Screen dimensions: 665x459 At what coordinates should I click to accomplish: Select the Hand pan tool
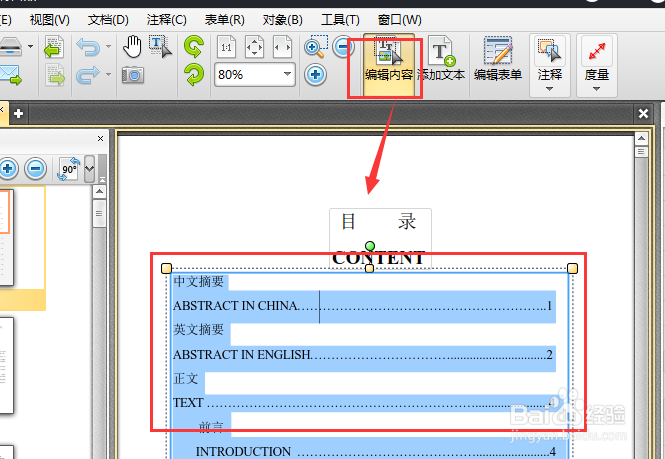(x=132, y=47)
